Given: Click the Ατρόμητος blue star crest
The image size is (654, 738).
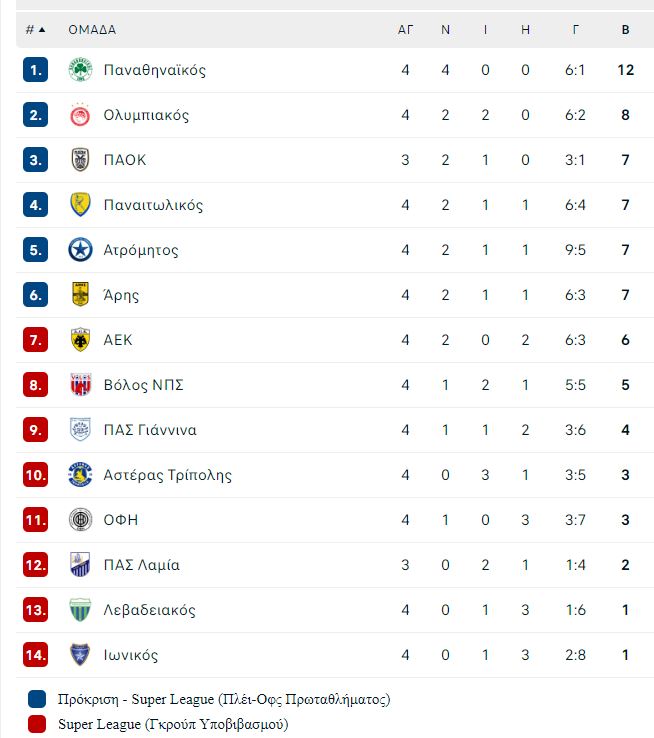Looking at the screenshot, I should [80, 250].
